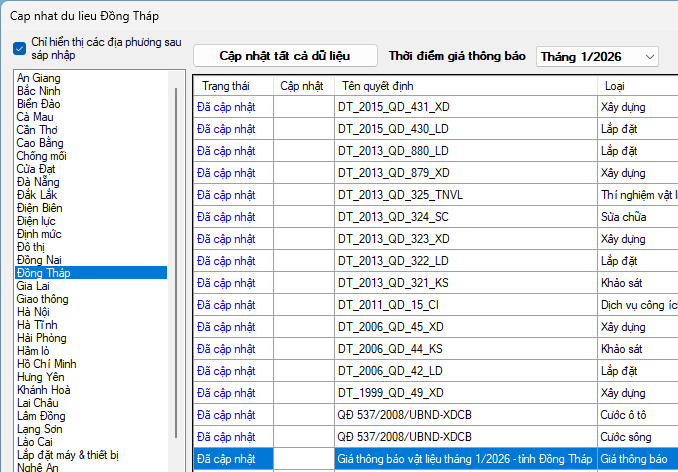Sort by the 'Loại' column header
678x472 pixels.
614,86
